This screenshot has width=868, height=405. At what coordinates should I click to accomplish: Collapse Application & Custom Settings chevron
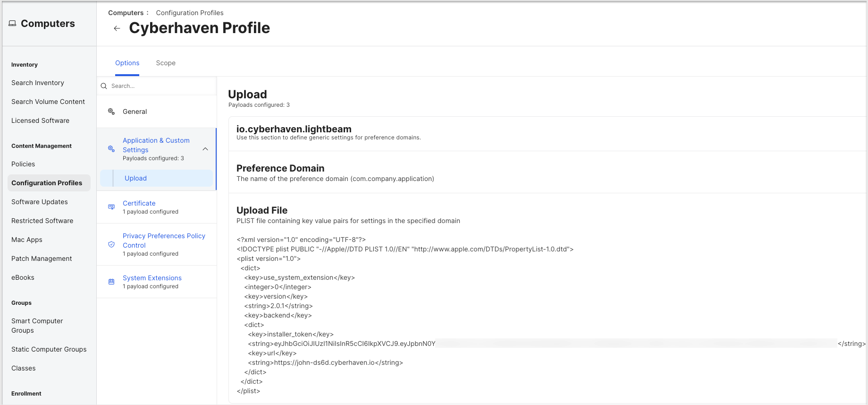click(x=205, y=149)
